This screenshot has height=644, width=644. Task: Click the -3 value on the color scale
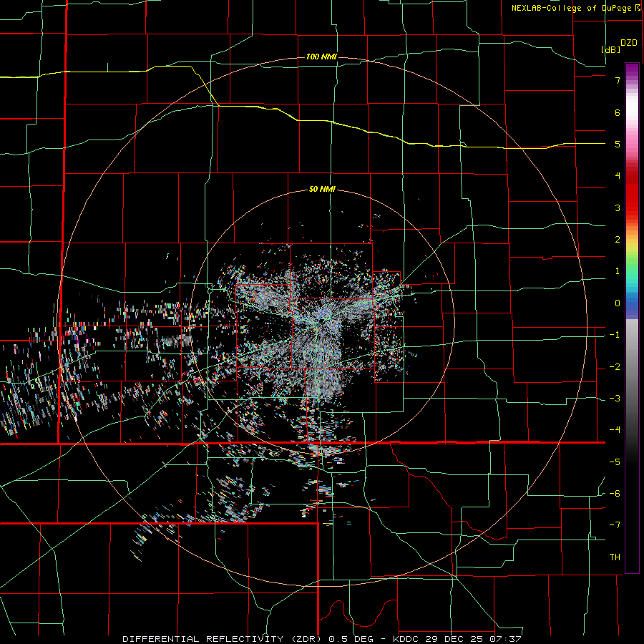615,399
